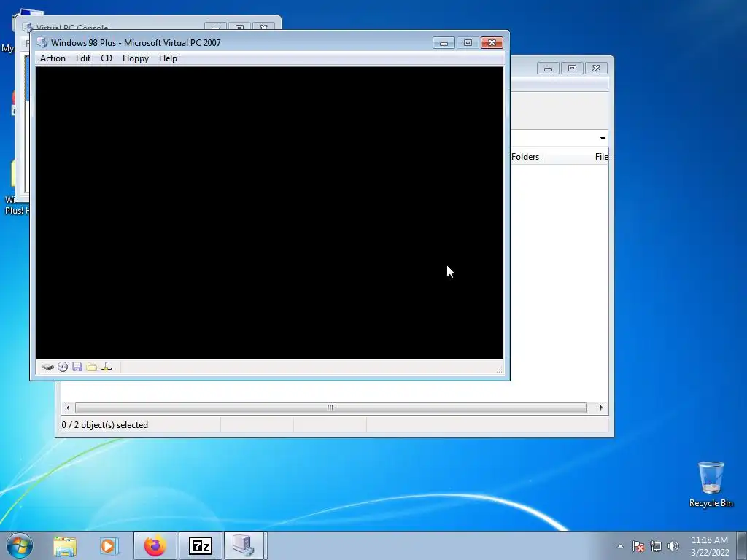747x560 pixels.
Task: Expand the address dropdown in the 7-Zip window
Action: point(603,138)
